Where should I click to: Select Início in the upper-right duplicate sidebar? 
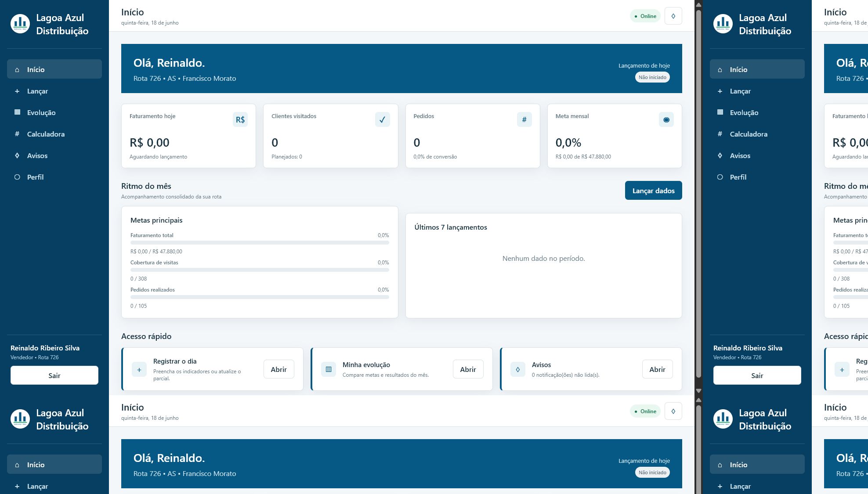coord(757,69)
